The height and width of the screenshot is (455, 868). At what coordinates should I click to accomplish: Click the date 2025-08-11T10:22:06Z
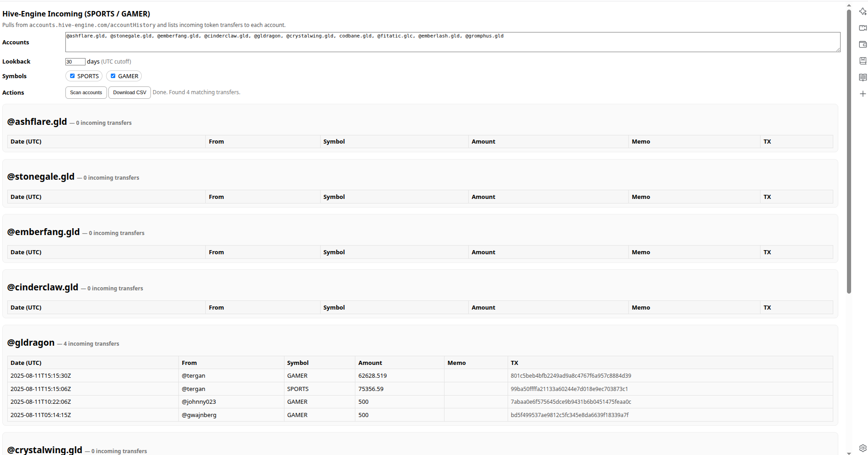(41, 402)
